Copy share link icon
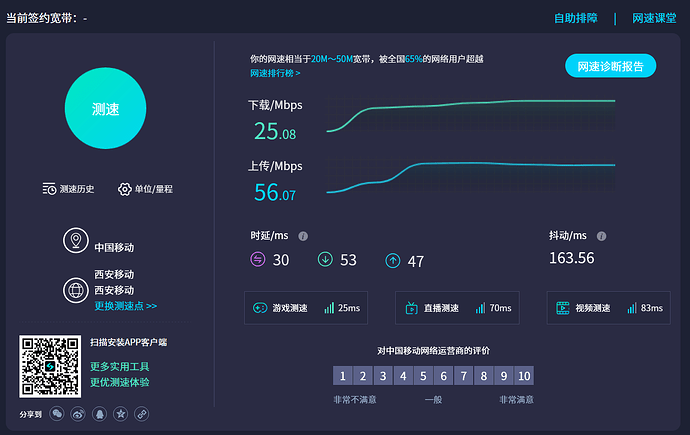Viewport: 690px width, 435px height. pyautogui.click(x=142, y=414)
